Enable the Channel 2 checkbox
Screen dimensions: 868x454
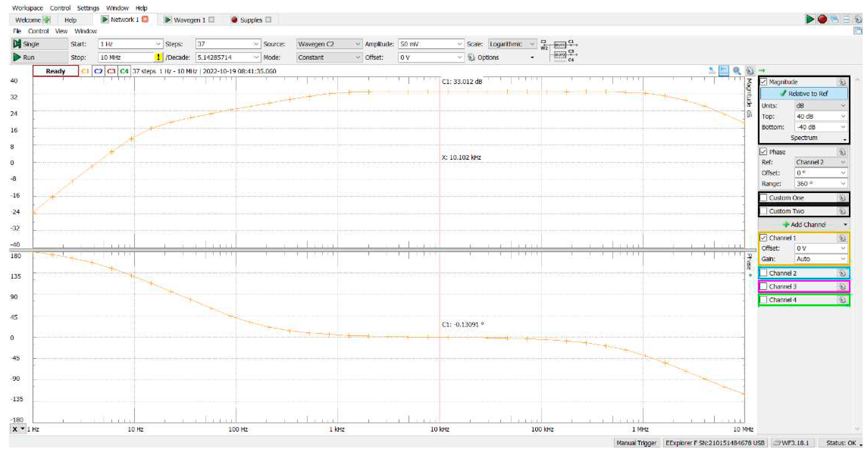coord(764,273)
